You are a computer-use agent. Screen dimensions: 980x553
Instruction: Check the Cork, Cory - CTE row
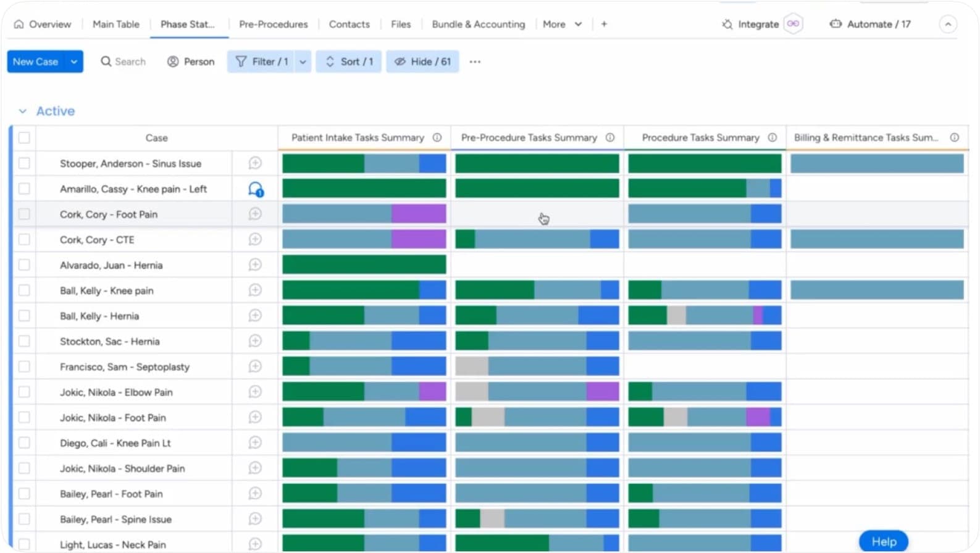[x=24, y=239]
